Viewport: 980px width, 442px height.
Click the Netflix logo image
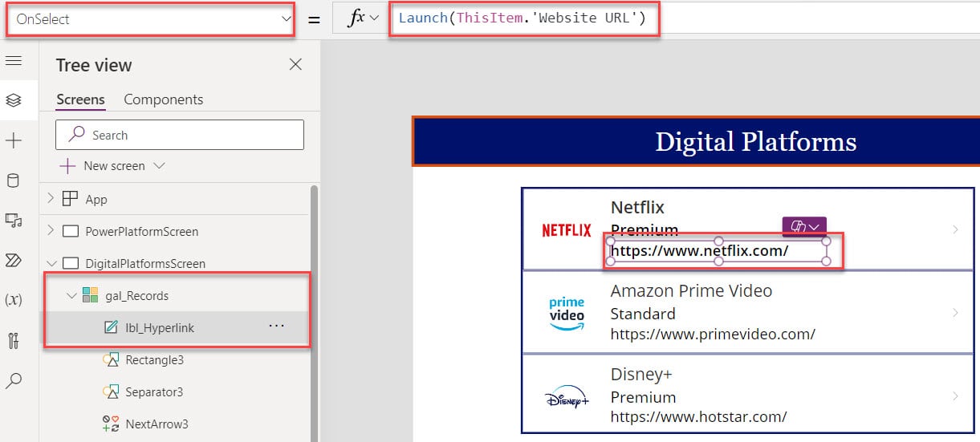[x=566, y=230]
